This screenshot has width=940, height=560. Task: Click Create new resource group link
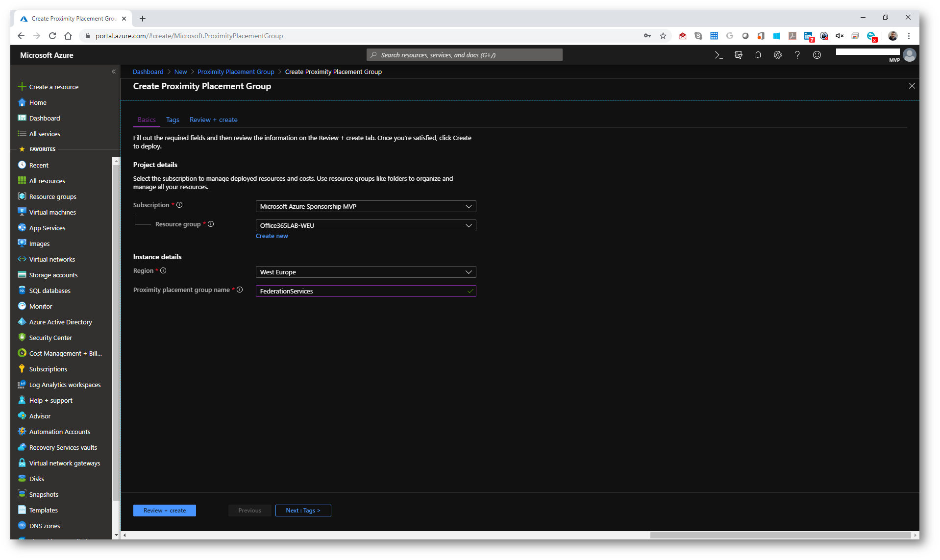(272, 236)
